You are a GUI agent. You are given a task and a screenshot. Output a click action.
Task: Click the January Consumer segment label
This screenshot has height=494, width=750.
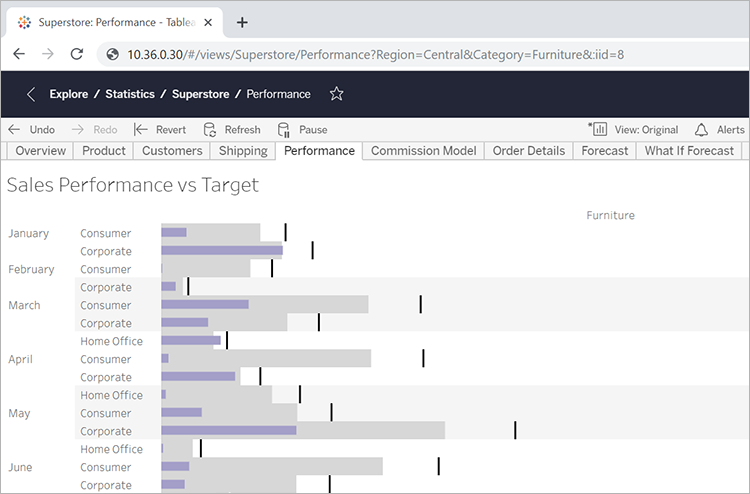point(106,233)
